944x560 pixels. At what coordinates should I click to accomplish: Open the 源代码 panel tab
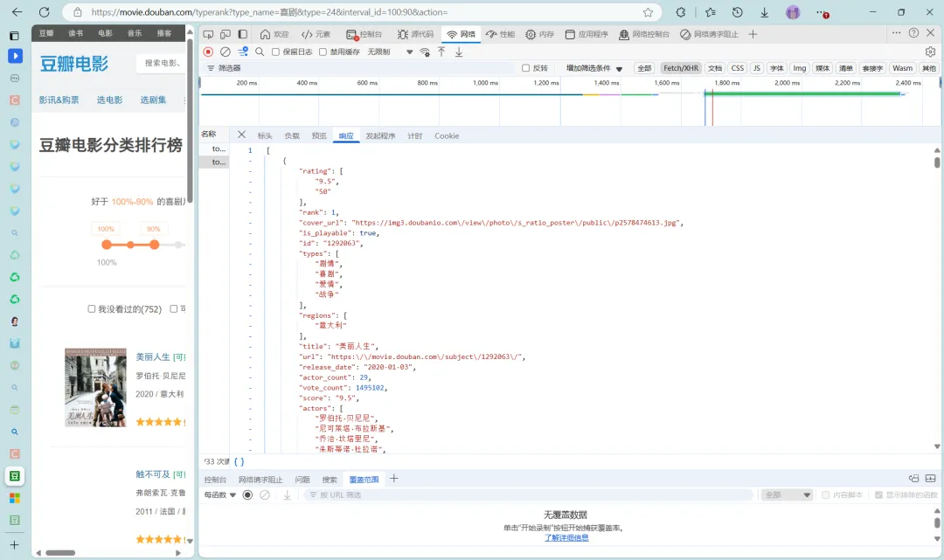click(415, 34)
